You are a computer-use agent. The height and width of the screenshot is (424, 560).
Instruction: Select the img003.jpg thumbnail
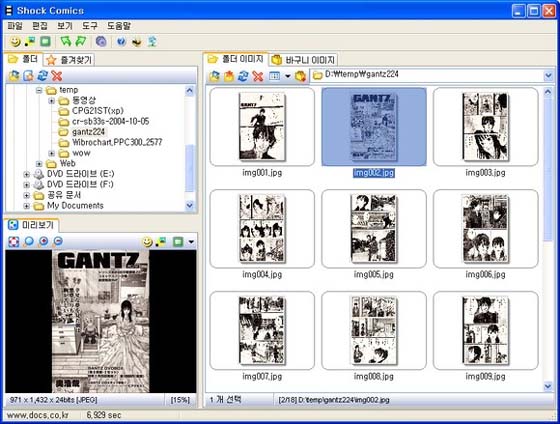[x=485, y=127]
